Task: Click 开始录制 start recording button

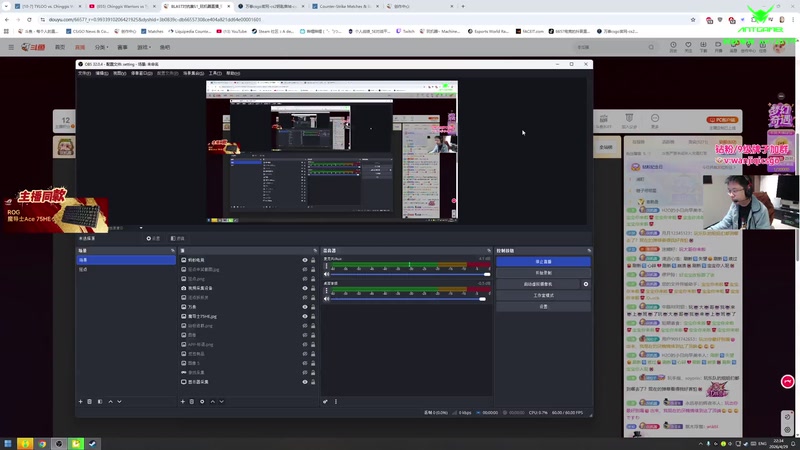Action: [543, 273]
